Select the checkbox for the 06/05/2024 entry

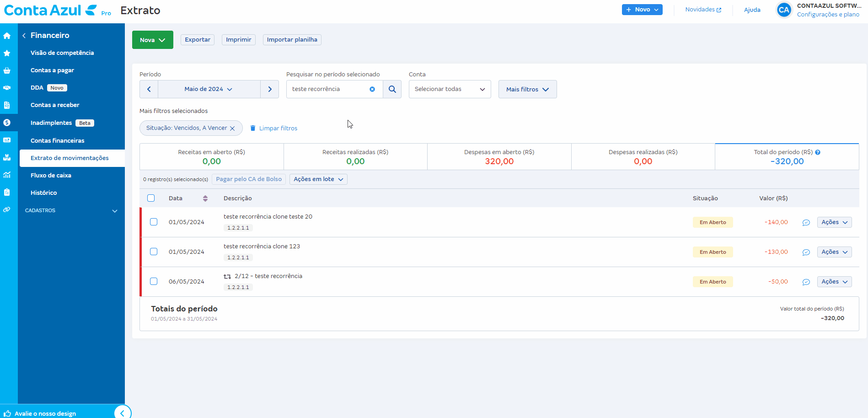tap(154, 282)
